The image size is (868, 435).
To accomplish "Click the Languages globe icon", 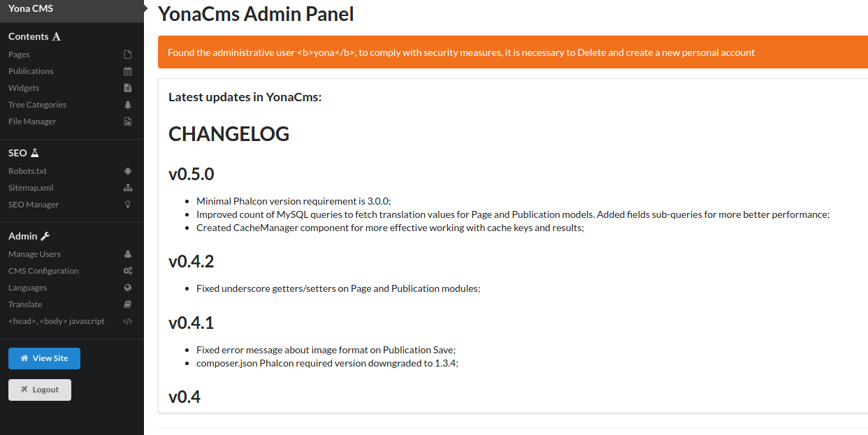I will pyautogui.click(x=128, y=288).
